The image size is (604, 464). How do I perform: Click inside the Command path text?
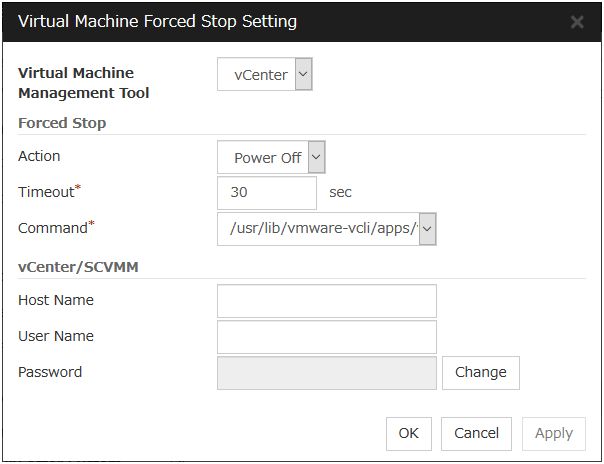tap(318, 229)
